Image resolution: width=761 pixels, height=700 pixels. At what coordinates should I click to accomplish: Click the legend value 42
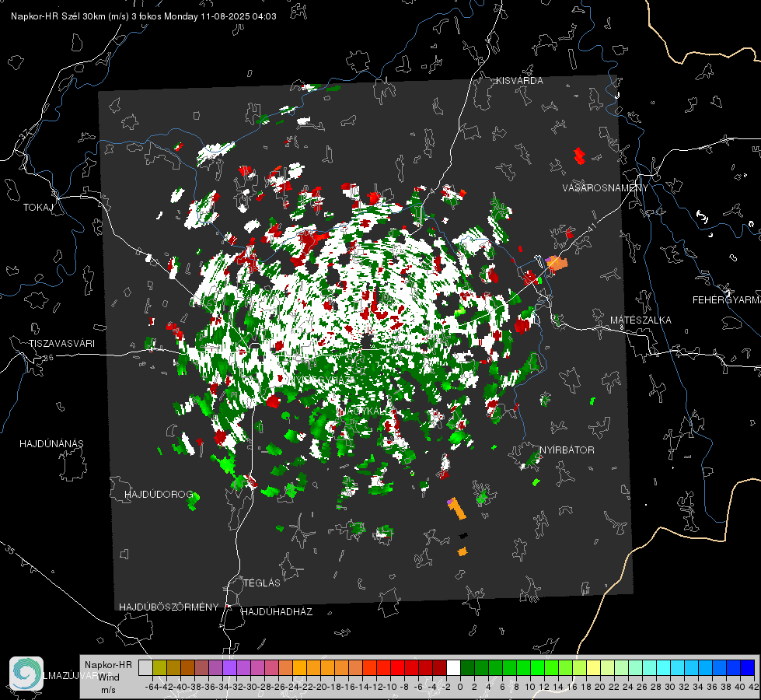click(x=753, y=687)
